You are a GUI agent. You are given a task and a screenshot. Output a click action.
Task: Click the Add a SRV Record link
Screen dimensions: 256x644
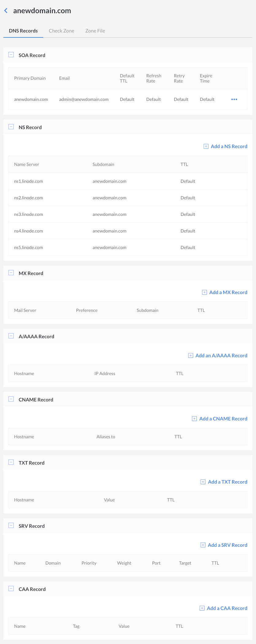(x=227, y=545)
